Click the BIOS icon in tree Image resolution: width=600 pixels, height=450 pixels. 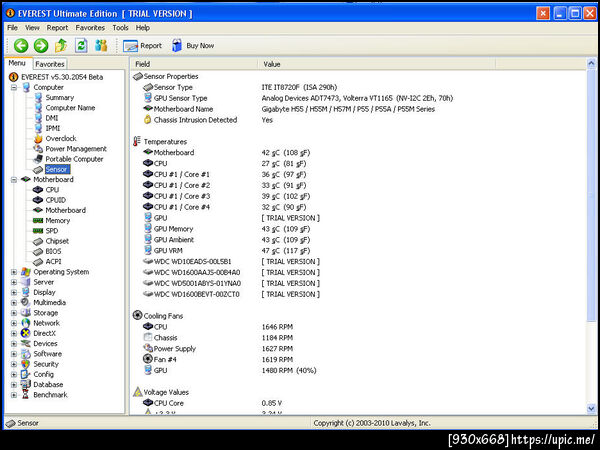click(x=38, y=252)
